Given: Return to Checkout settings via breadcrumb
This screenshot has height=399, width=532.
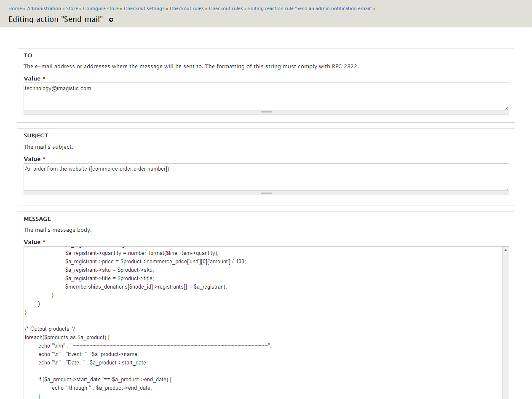Looking at the screenshot, I should click(x=144, y=8).
